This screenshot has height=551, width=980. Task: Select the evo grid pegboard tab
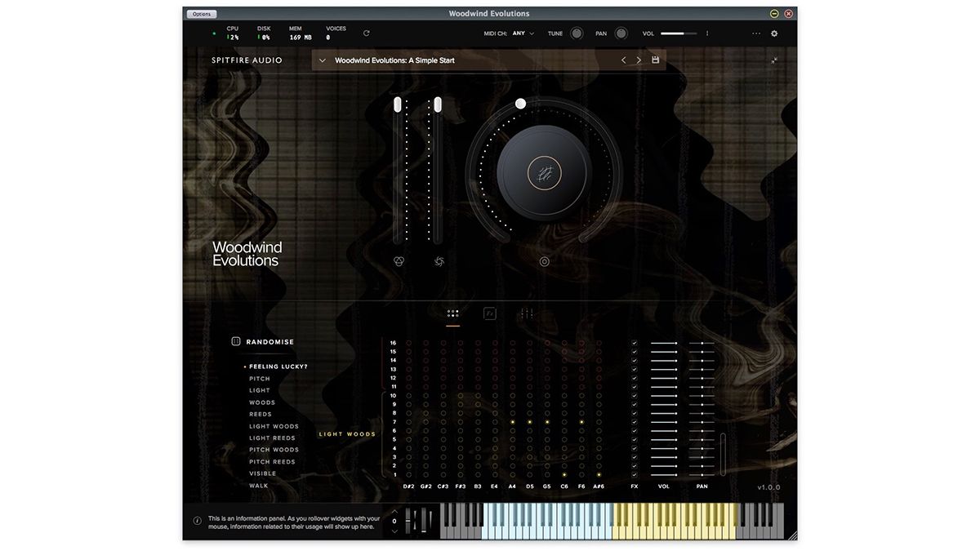(453, 313)
